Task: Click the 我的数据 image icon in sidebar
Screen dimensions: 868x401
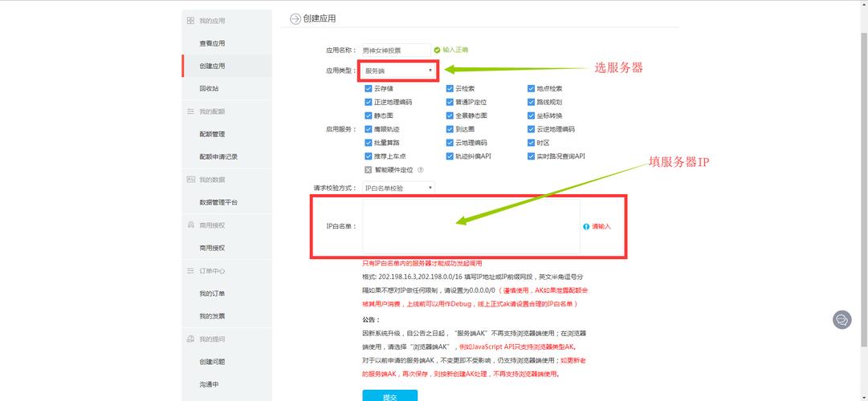Action: click(190, 179)
